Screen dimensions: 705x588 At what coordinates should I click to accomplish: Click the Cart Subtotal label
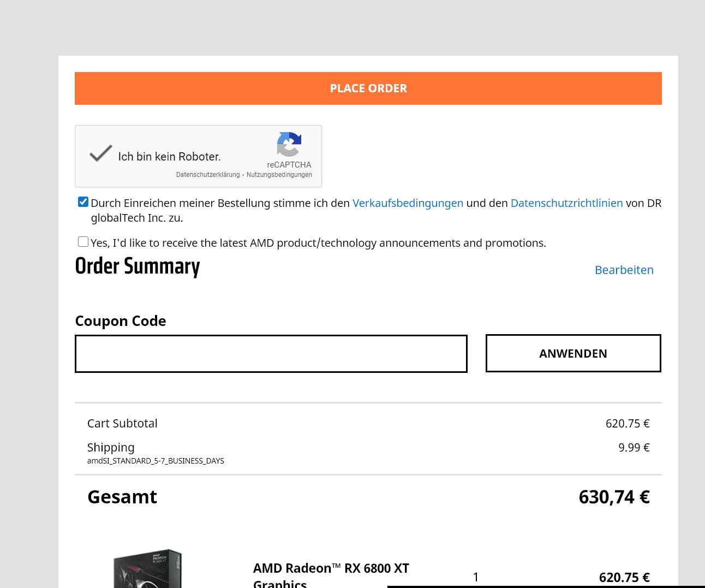122,424
